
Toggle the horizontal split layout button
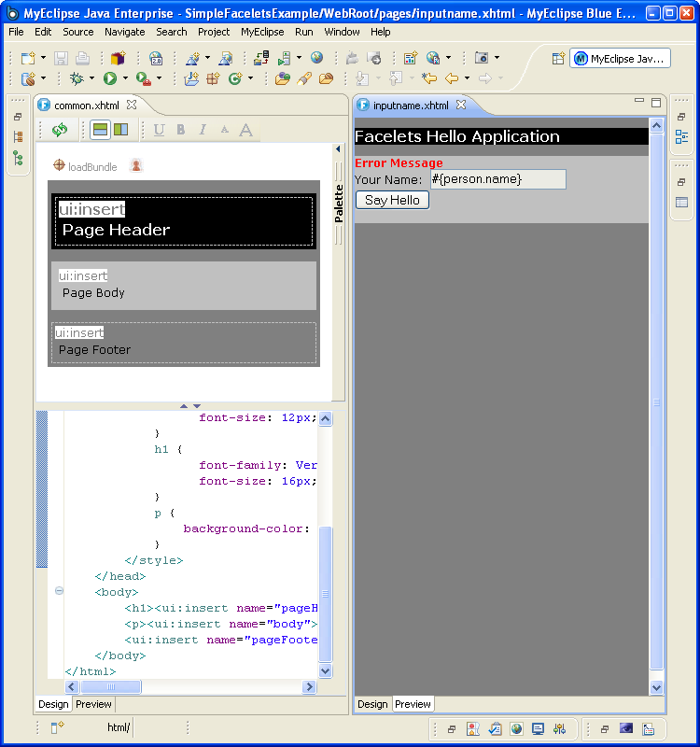100,130
